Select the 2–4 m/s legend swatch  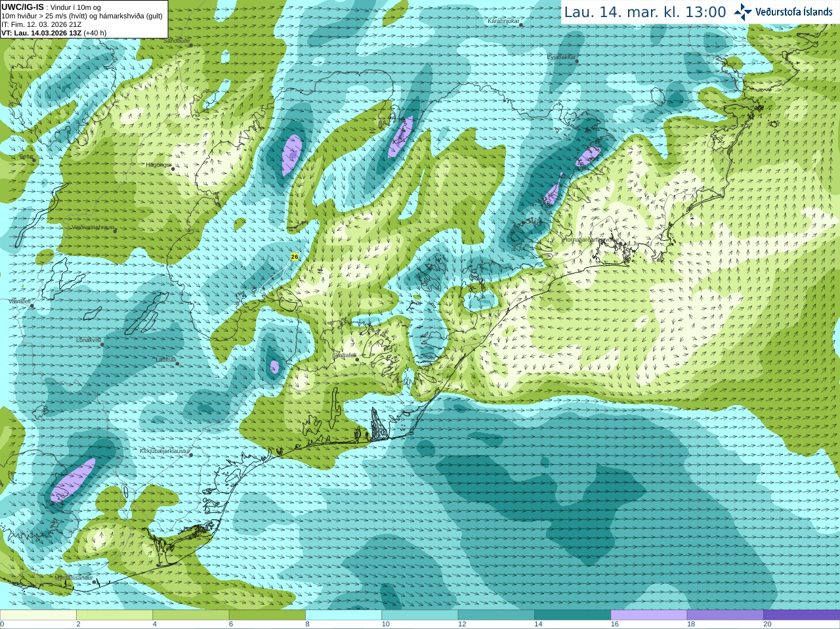click(114, 615)
